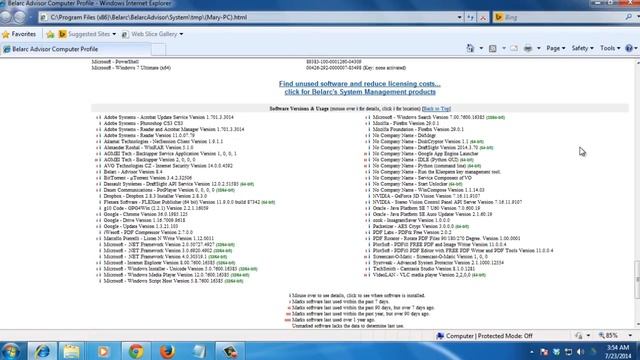The height and width of the screenshot is (360, 640).
Task: Click the Windows Media Player Version 12 entry
Action: [176, 275]
